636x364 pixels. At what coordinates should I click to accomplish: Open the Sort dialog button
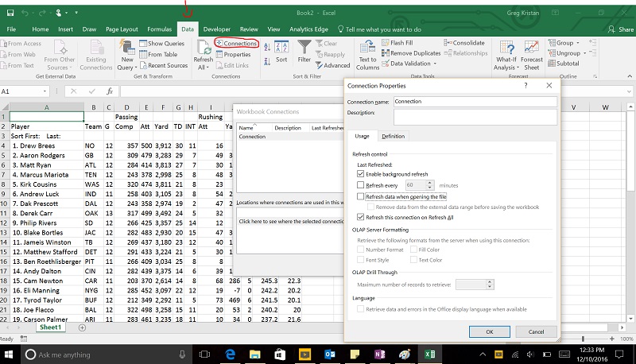coord(281,52)
